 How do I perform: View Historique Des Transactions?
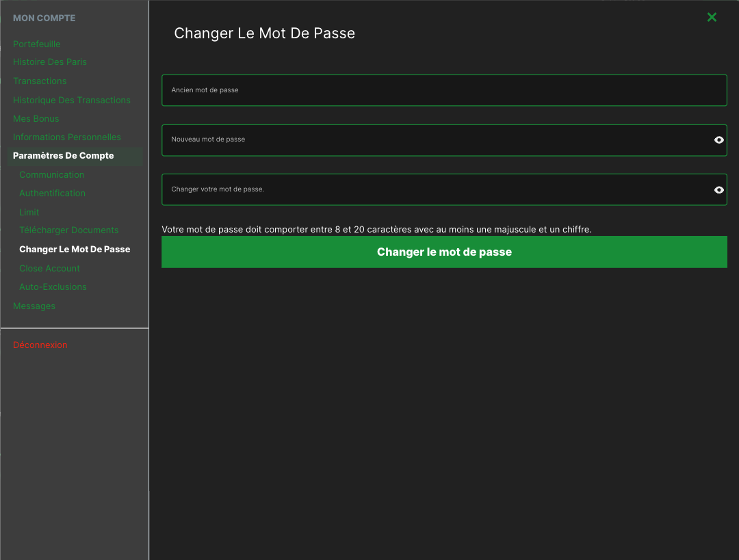coord(71,100)
